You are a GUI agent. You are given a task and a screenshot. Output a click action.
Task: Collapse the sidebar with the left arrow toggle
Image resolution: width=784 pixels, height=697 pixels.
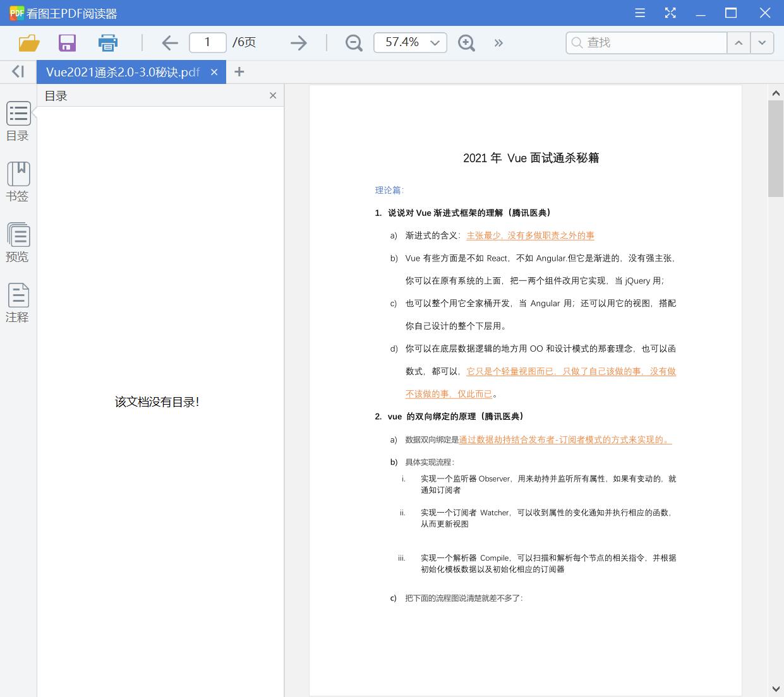pos(17,71)
